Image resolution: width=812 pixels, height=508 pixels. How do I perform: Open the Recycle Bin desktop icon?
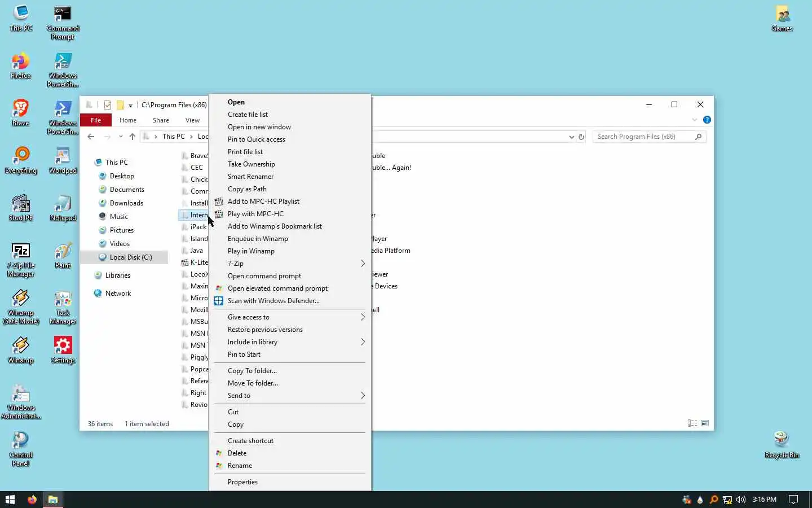click(782, 445)
